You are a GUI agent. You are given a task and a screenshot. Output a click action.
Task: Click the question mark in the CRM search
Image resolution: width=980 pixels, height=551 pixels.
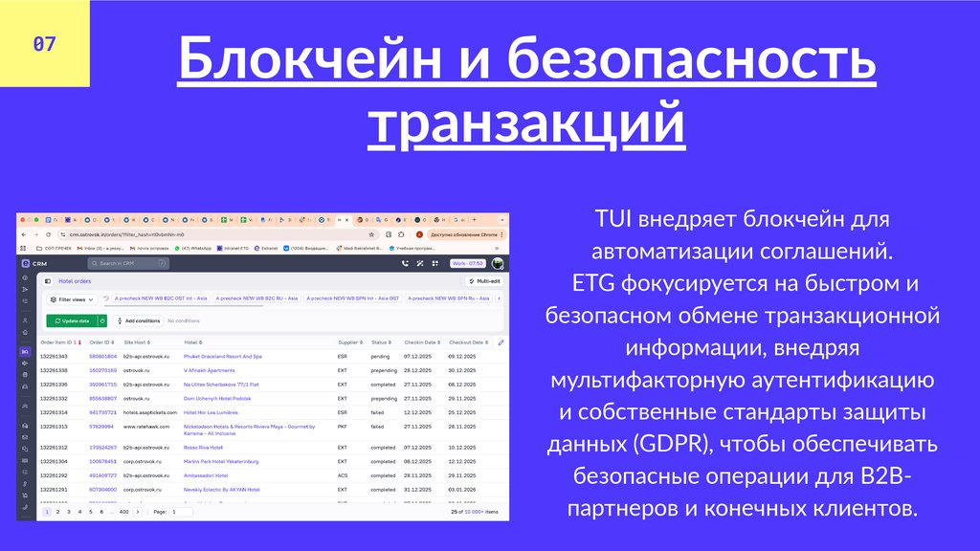coord(162,264)
